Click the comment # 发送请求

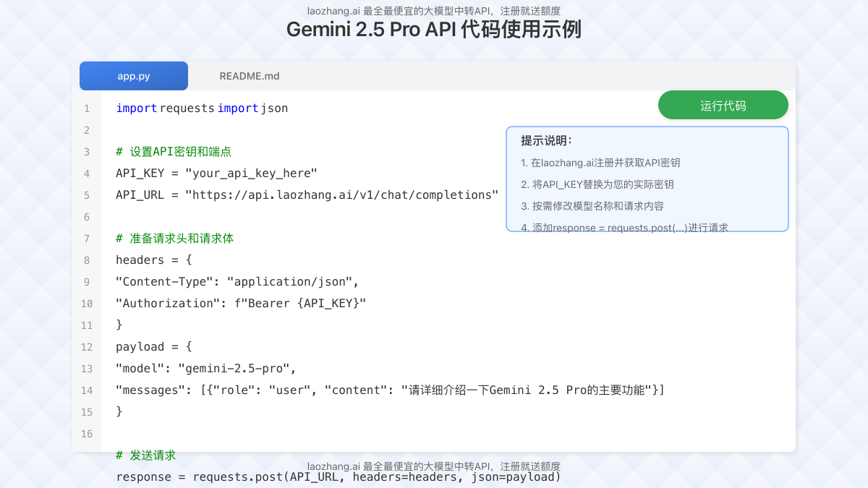coord(145,455)
